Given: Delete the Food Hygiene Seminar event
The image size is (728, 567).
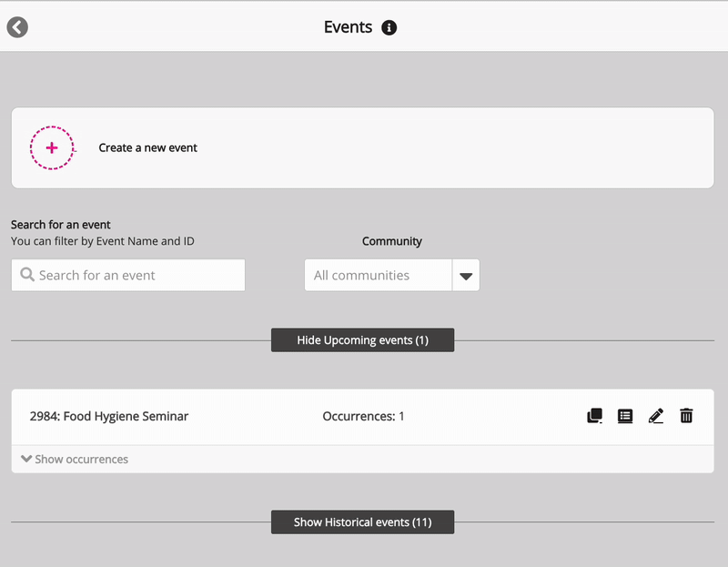Looking at the screenshot, I should coord(687,416).
